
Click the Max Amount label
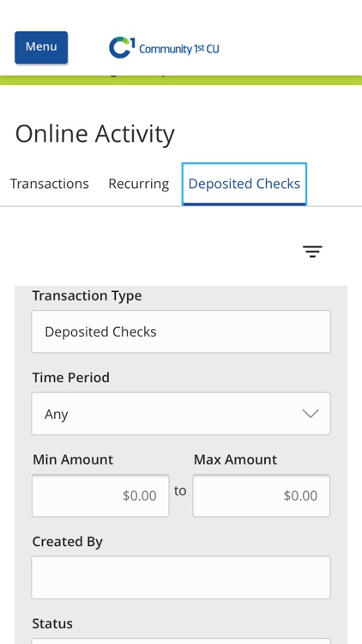pos(235,459)
